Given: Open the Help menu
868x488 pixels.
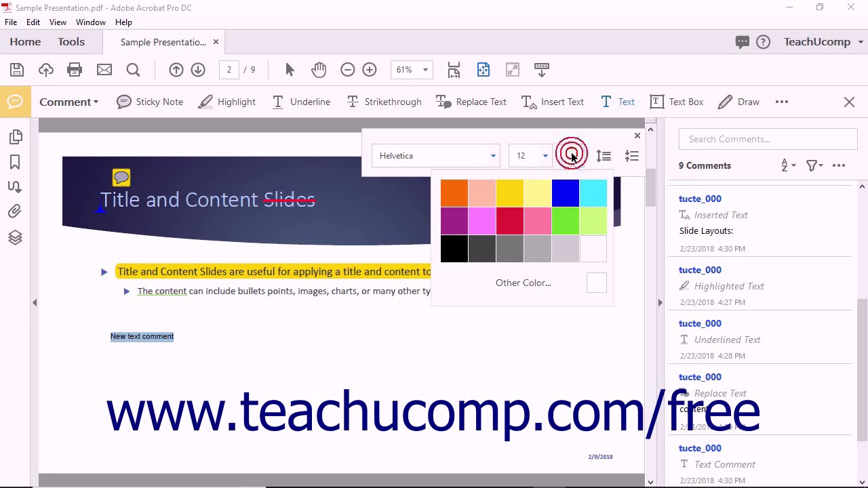Looking at the screenshot, I should point(123,22).
